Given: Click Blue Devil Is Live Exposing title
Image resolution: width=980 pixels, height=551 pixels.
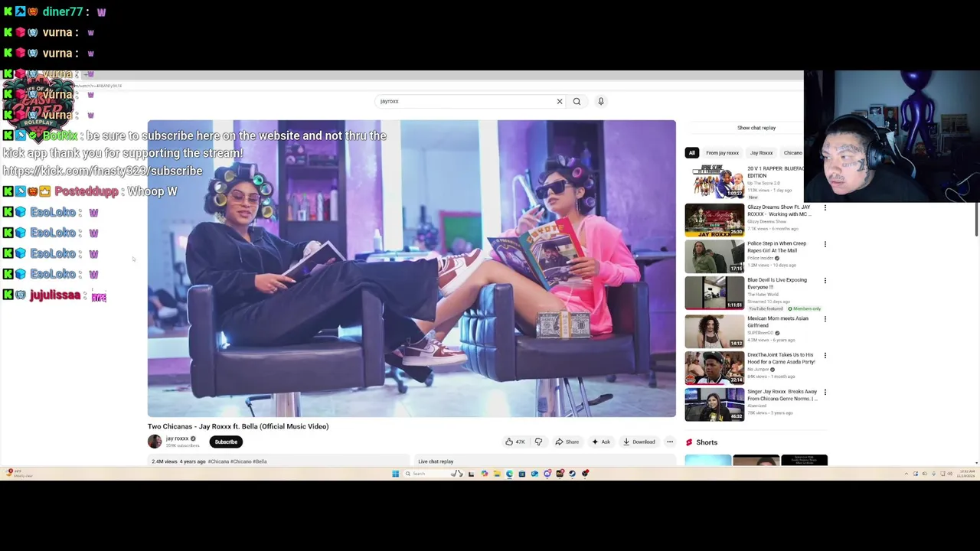Looking at the screenshot, I should click(x=776, y=284).
